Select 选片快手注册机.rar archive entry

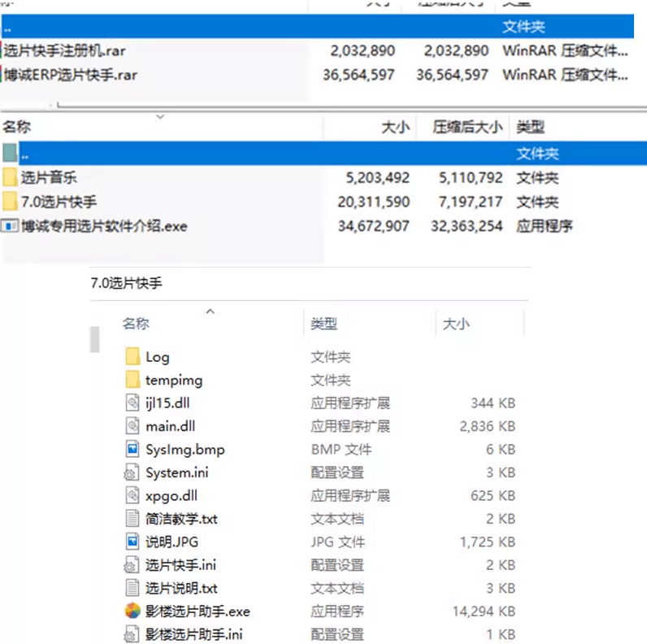pyautogui.click(x=65, y=50)
